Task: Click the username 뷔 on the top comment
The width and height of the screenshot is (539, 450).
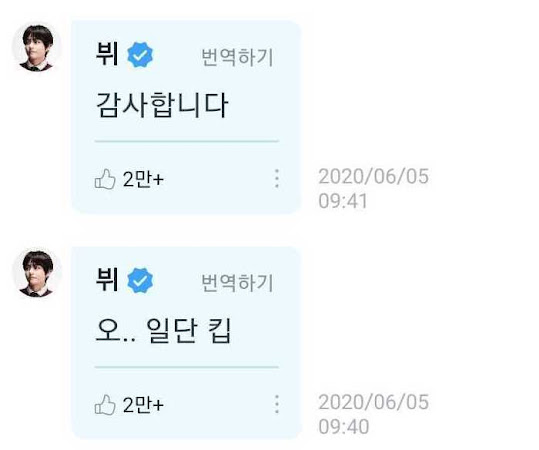Action: (107, 54)
